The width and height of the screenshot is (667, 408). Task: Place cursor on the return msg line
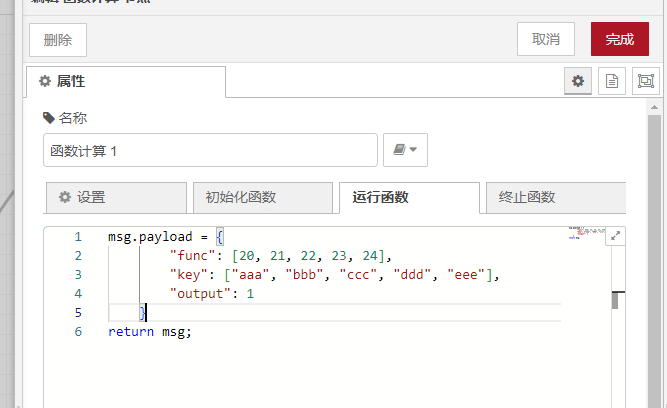(x=150, y=332)
